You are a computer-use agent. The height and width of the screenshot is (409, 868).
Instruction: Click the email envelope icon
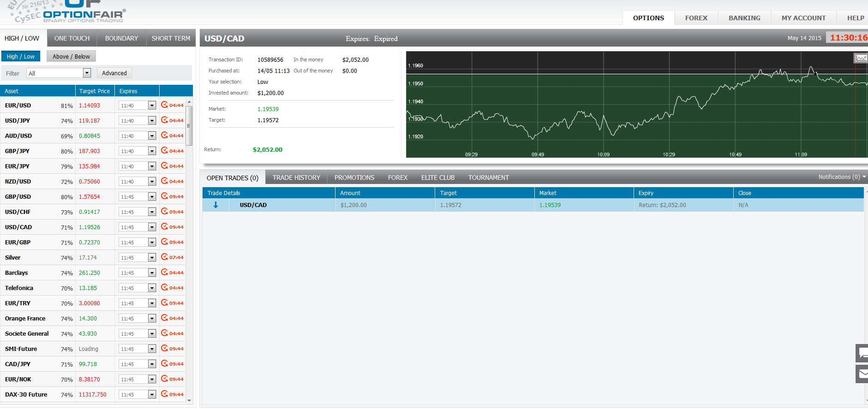coord(862,374)
